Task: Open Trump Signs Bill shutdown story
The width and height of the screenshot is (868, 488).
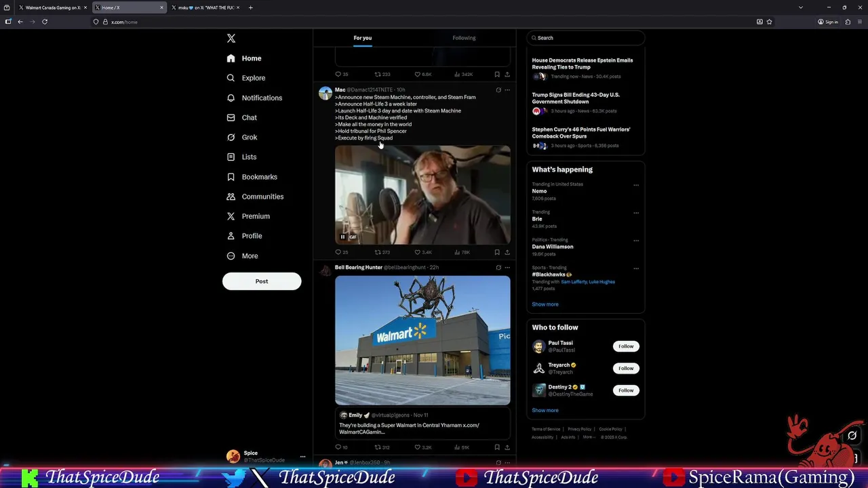Action: 585,104
